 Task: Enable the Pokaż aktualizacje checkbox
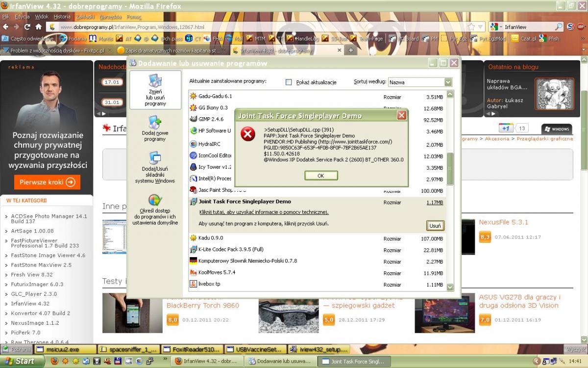(x=289, y=82)
